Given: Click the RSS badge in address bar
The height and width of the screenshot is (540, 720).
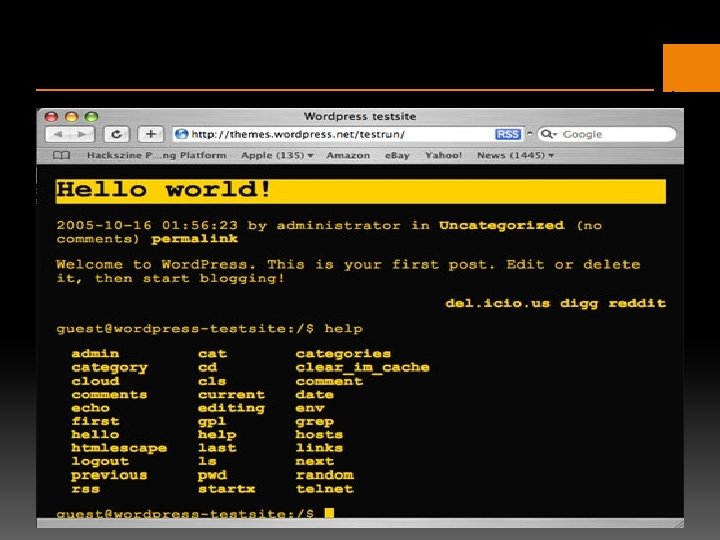Looking at the screenshot, I should point(508,134).
